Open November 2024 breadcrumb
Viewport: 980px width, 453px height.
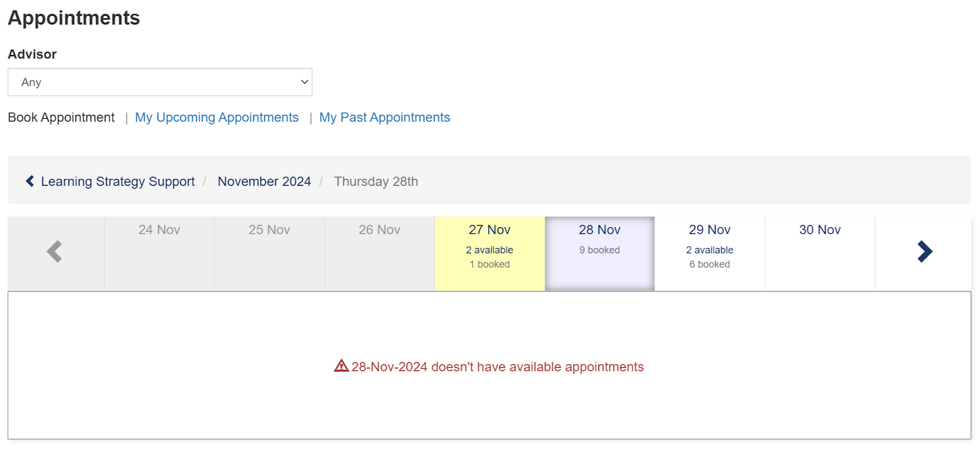(264, 182)
